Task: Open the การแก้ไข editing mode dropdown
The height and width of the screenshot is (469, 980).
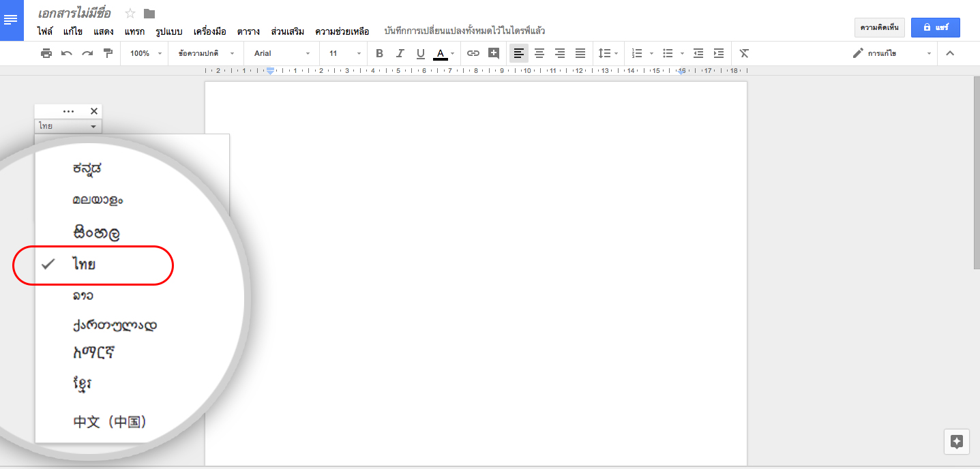Action: (x=892, y=53)
